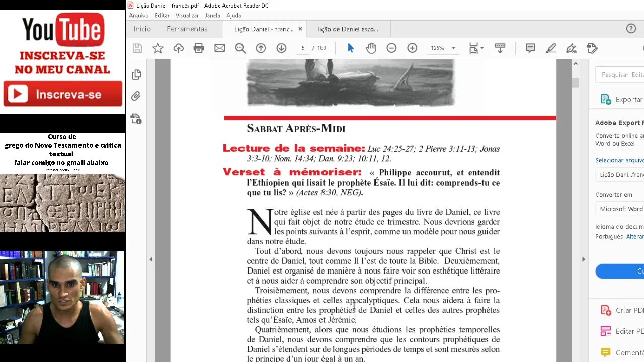Open the Editar menu
The width and height of the screenshot is (644, 362).
coord(162,16)
